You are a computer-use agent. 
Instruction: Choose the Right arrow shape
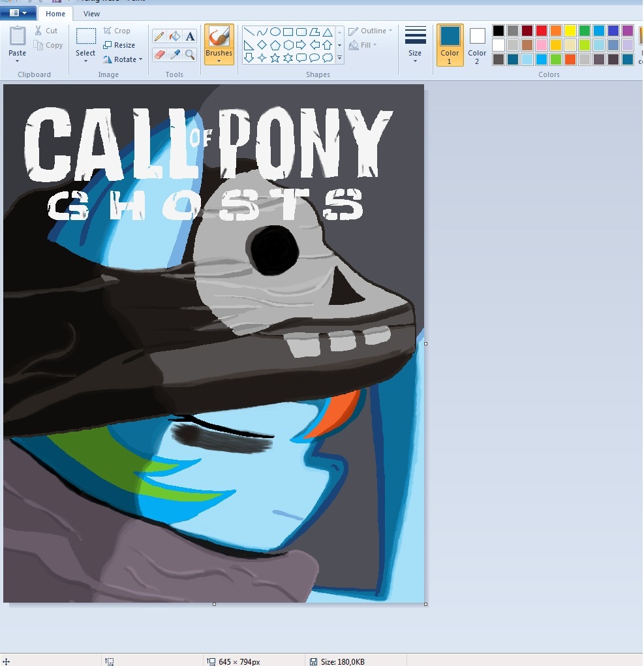[301, 45]
